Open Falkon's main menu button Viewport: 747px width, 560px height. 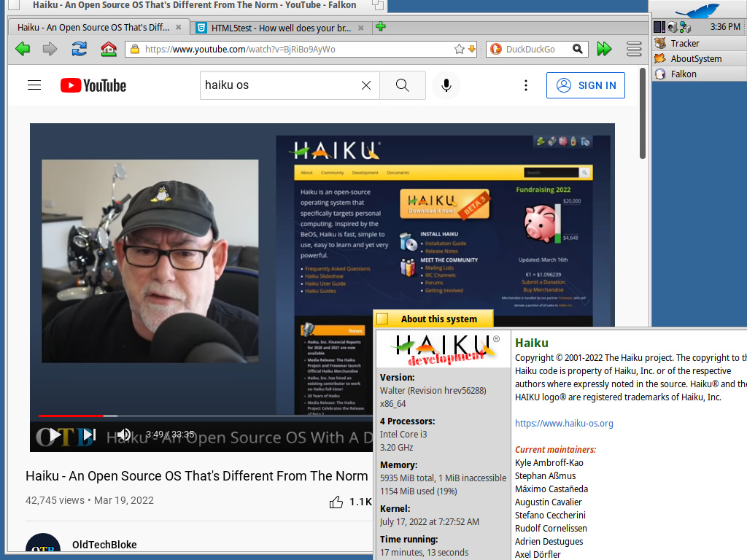[634, 49]
